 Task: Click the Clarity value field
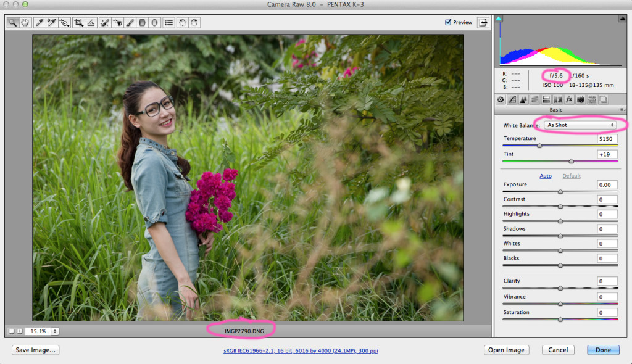[x=607, y=281]
